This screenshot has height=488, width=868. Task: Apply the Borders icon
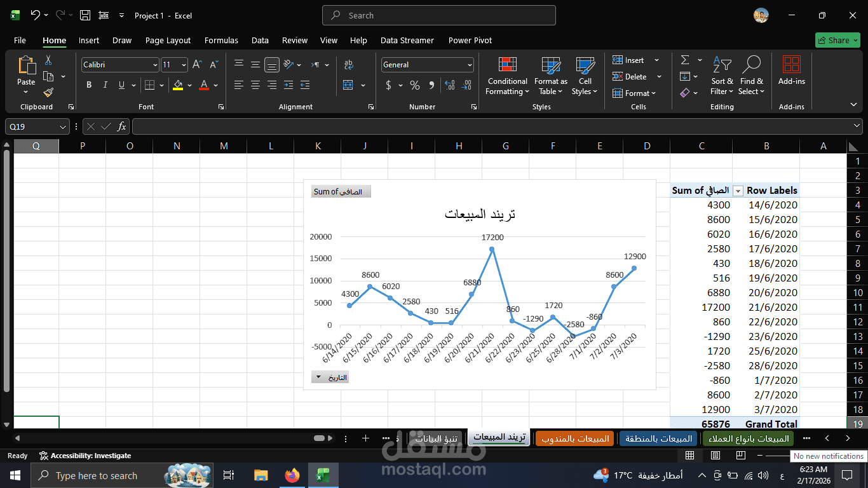click(149, 85)
